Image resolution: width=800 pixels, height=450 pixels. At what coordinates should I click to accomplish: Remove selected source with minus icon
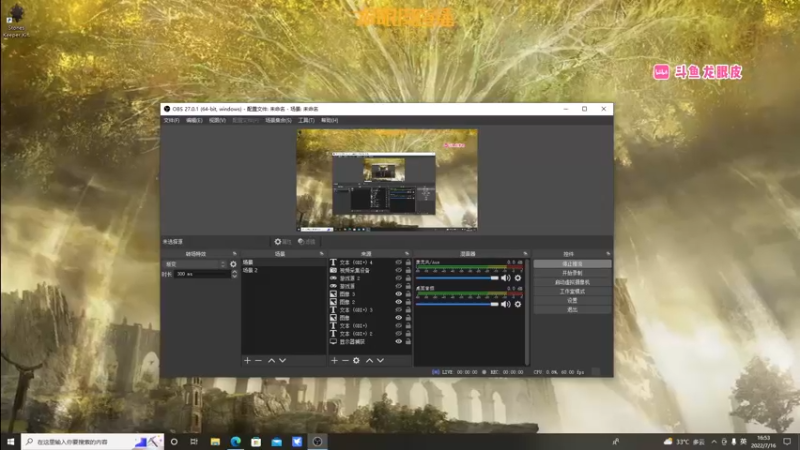[345, 360]
